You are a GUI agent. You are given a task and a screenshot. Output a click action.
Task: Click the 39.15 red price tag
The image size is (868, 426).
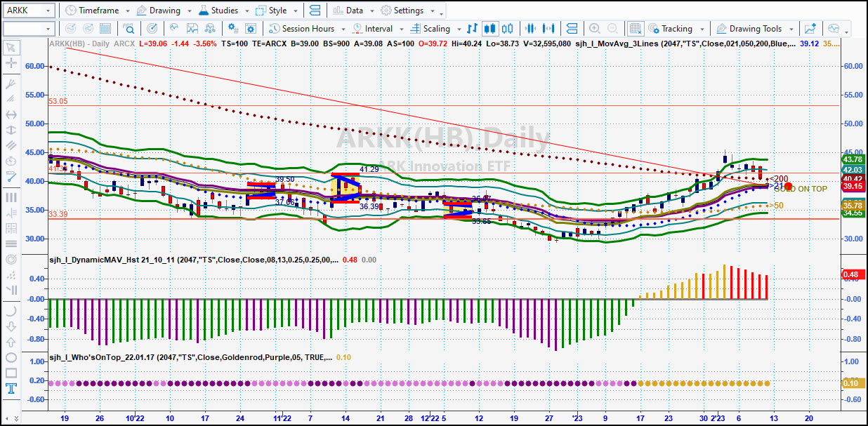[x=853, y=187]
